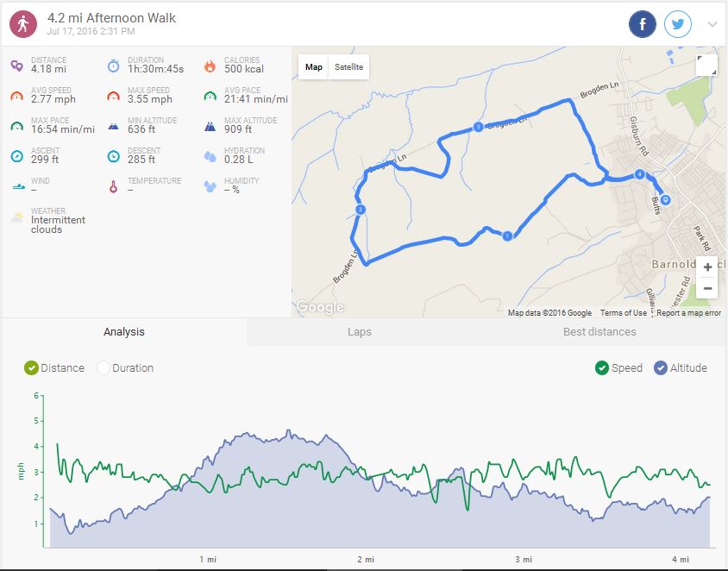Open the Laps tab

click(x=360, y=331)
